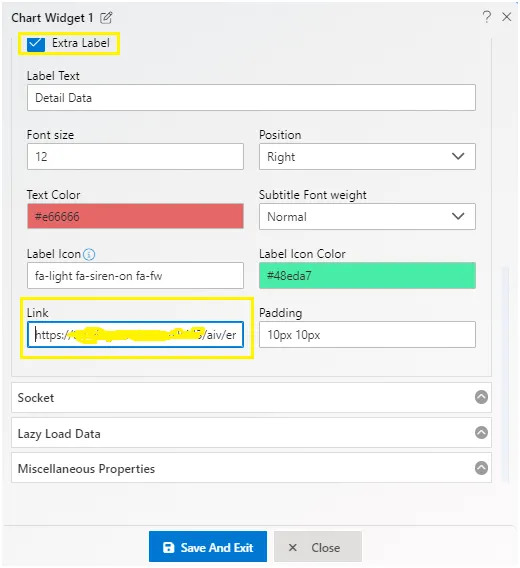The image size is (520, 568).
Task: Expand the Miscellaneous Properties section
Action: 251,468
